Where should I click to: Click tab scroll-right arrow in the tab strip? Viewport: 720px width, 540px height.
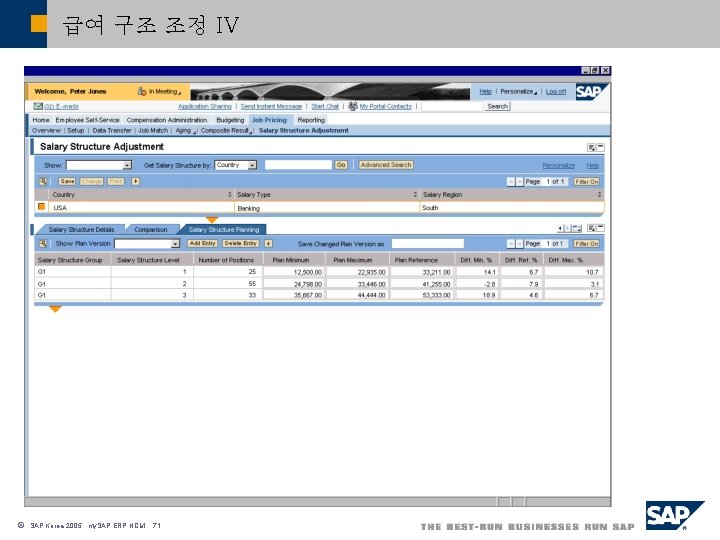point(567,228)
